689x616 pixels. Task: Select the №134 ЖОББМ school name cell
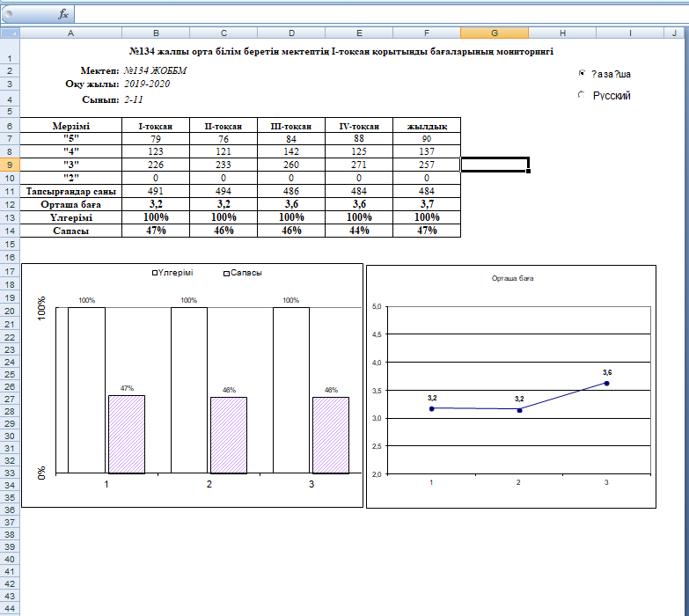click(x=156, y=70)
